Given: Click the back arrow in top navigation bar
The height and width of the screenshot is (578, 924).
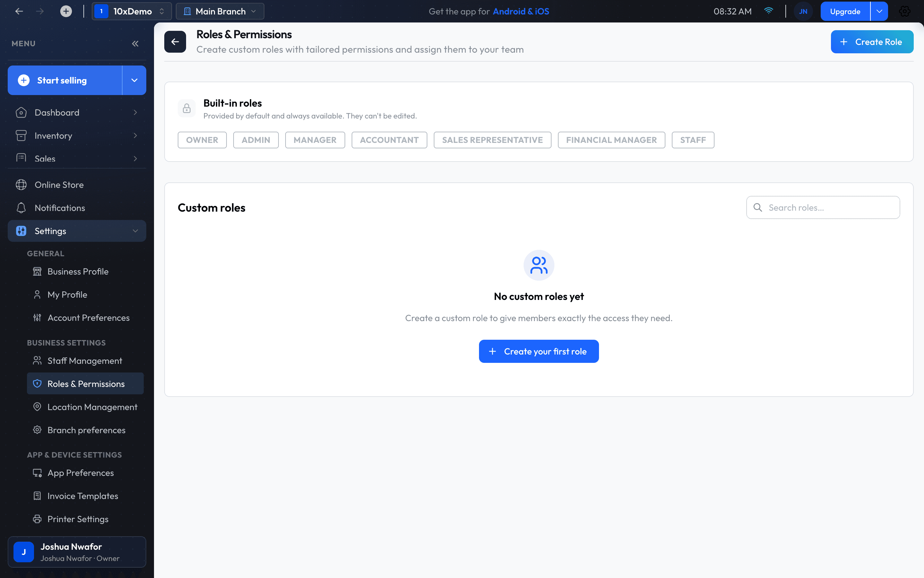Looking at the screenshot, I should coord(19,12).
